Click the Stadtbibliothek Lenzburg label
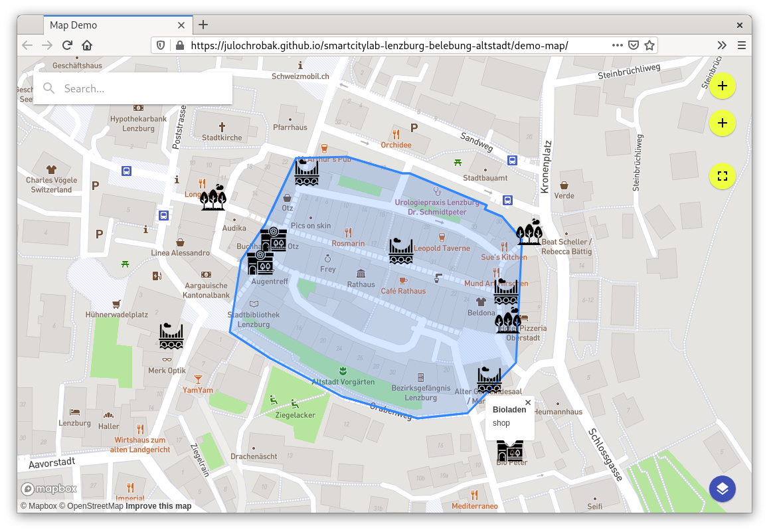This screenshot has height=532, width=769. click(254, 319)
